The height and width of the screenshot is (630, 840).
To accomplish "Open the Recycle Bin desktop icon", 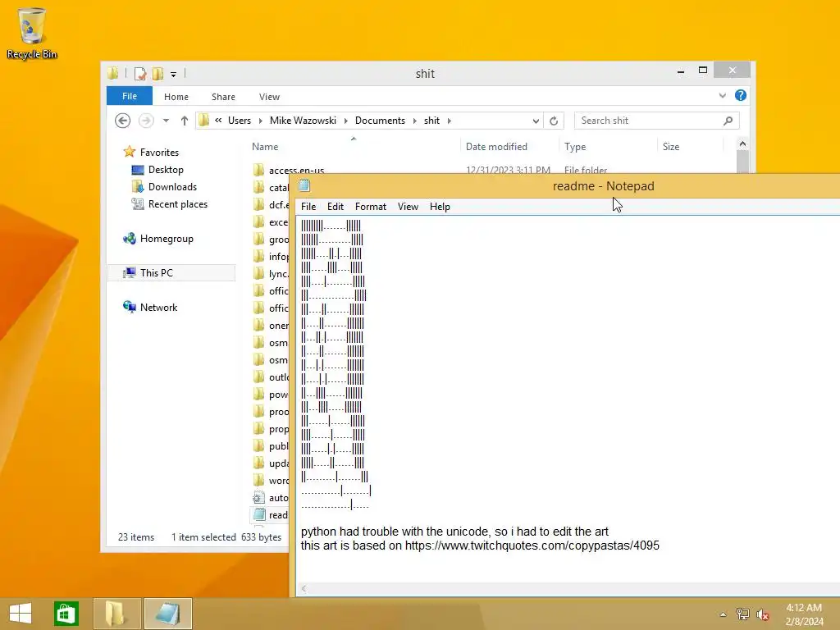I will pyautogui.click(x=32, y=33).
